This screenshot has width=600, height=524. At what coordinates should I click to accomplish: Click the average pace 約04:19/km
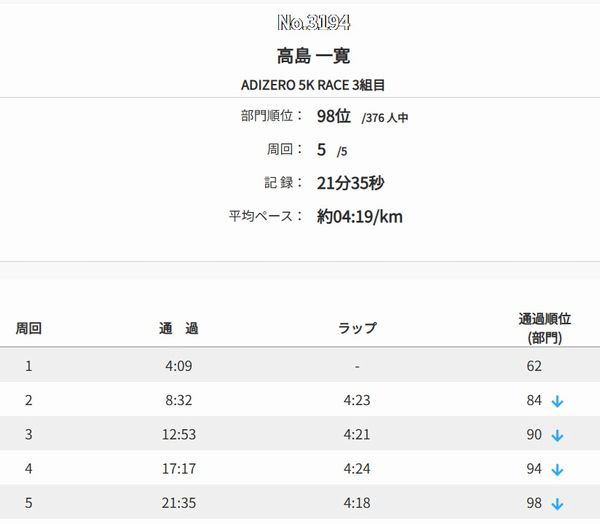360,217
